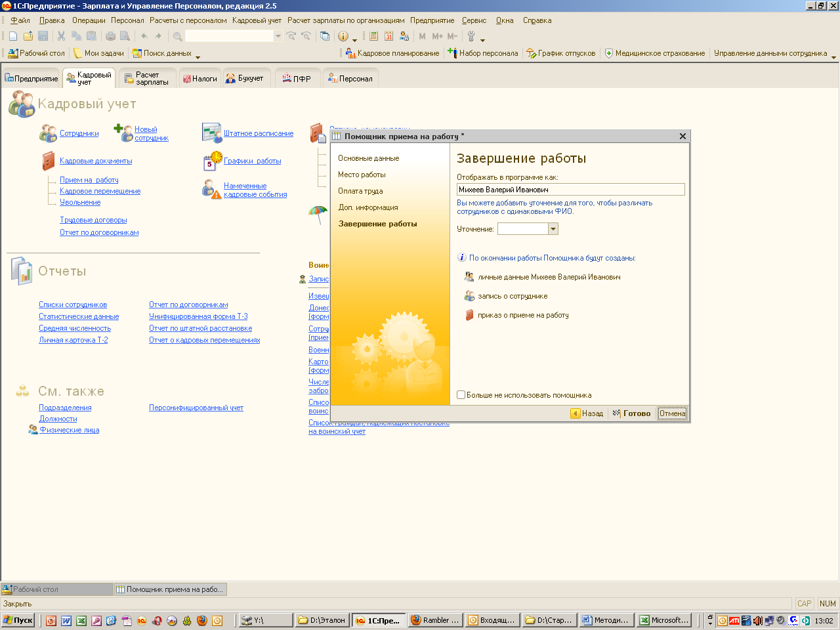
Task: Expand the wrench tool dropdown arrow
Action: pyautogui.click(x=482, y=39)
